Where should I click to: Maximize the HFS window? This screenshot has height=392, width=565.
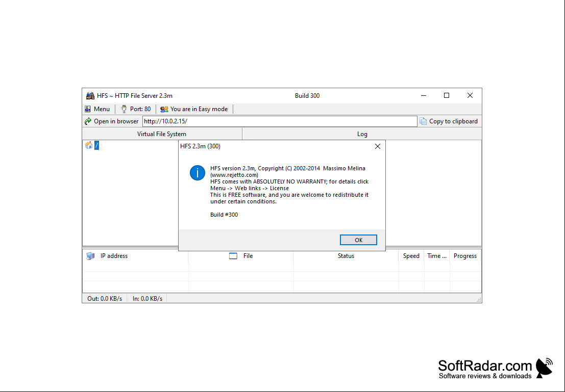click(447, 95)
